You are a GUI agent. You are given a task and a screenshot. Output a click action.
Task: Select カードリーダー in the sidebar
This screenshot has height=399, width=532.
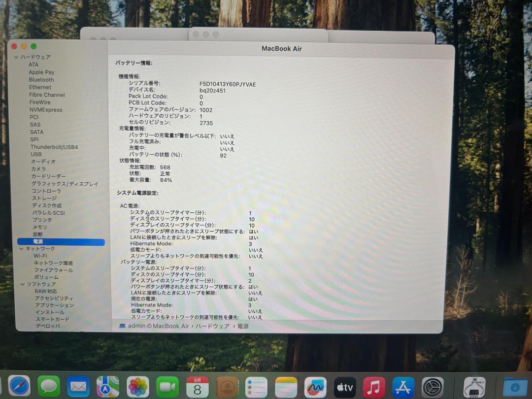48,176
